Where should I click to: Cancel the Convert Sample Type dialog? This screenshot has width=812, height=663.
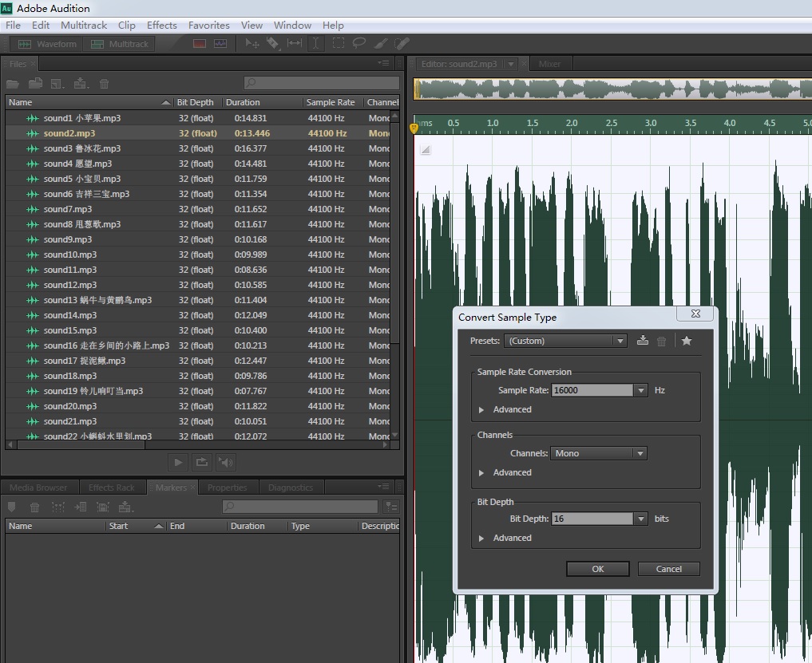(x=668, y=569)
